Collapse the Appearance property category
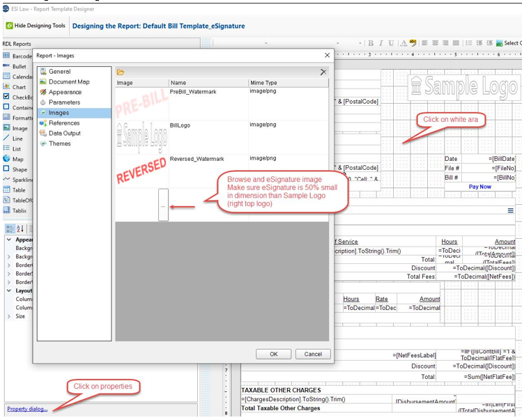Screen dimensions: 522x420 (9, 240)
